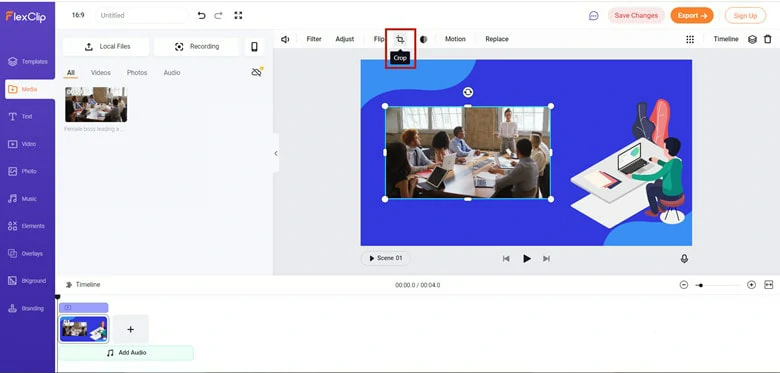Click the undo arrow

tap(201, 15)
